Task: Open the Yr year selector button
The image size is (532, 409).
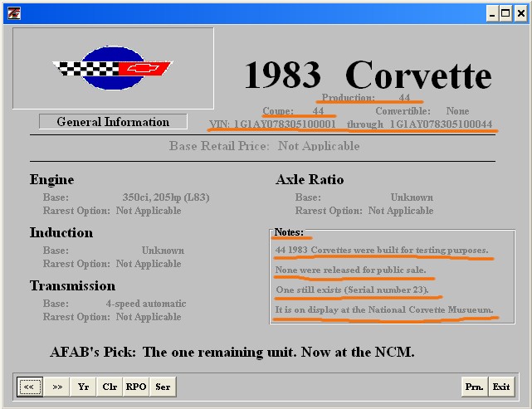Action: pyautogui.click(x=84, y=387)
